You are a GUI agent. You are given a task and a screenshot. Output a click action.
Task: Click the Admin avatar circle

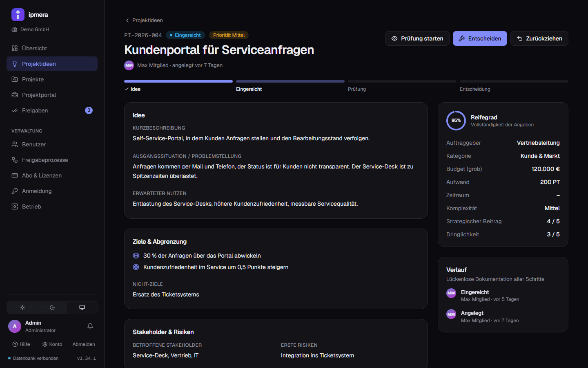point(15,326)
